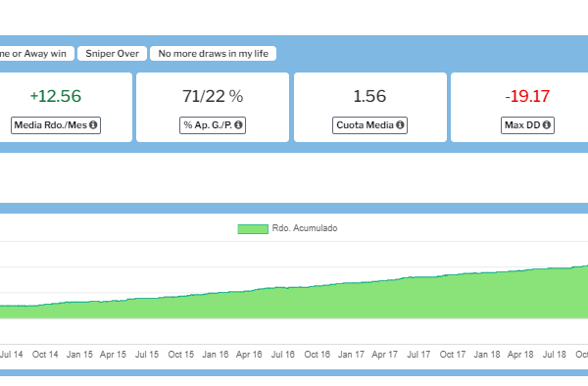Image resolution: width=588 pixels, height=386 pixels.
Task: Click the Jul 14 axis label
Action: [x=11, y=354]
